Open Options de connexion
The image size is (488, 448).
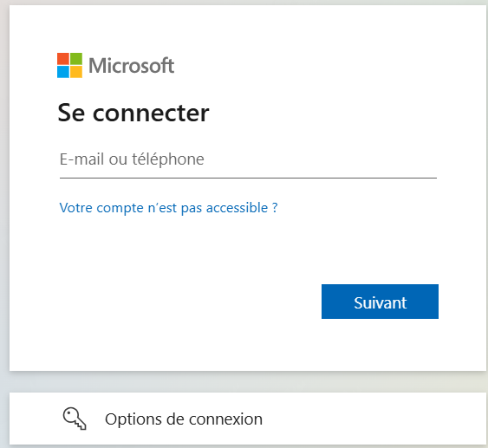[x=248, y=419]
